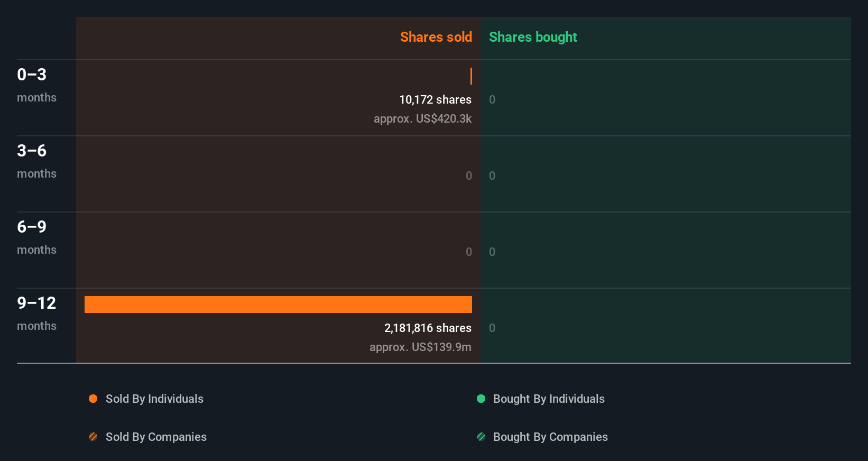Click the green Bought By Individuals legend dot
This screenshot has height=461, width=868.
pyautogui.click(x=481, y=399)
